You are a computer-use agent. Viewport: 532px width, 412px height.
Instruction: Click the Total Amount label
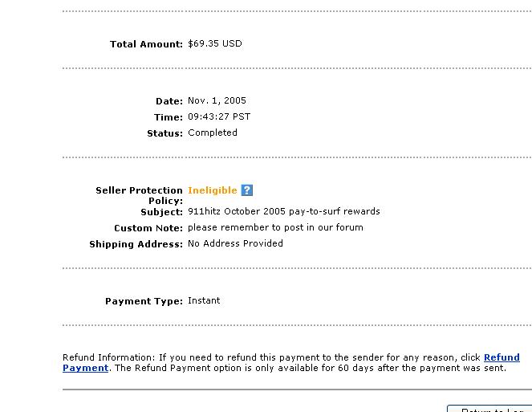[146, 44]
